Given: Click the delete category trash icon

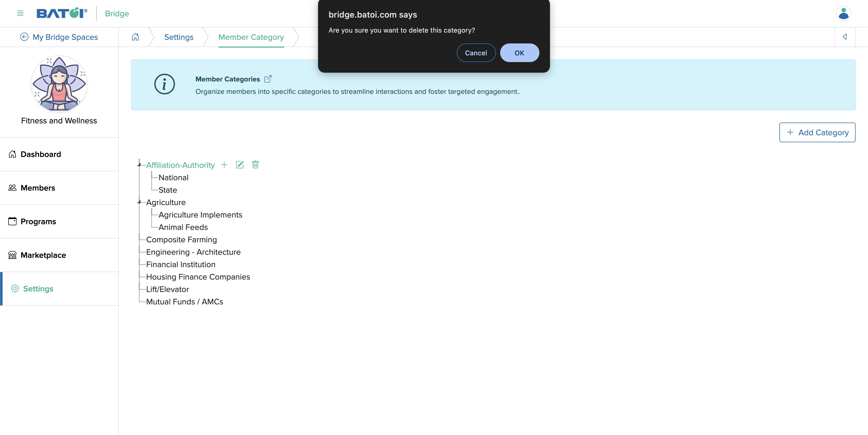Looking at the screenshot, I should (255, 165).
